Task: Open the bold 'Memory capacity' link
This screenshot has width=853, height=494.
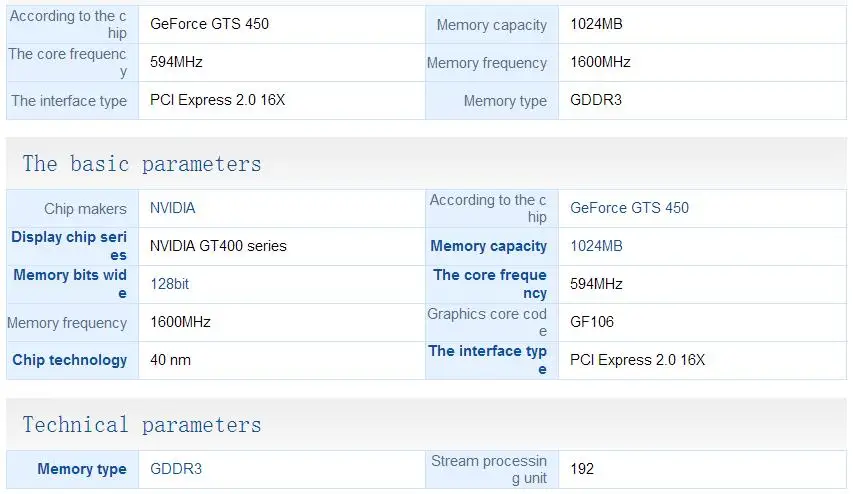Action: [489, 246]
